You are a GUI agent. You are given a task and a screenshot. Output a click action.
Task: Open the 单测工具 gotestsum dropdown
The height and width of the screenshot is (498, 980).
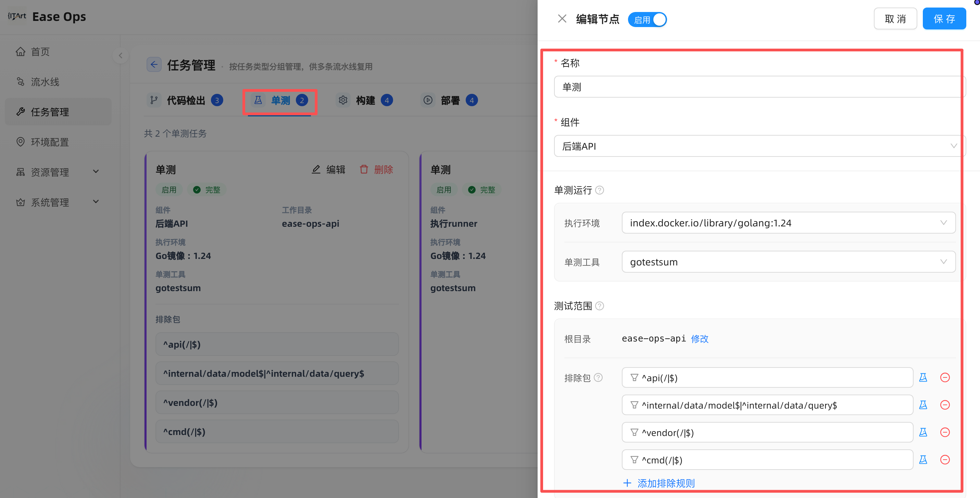point(789,262)
